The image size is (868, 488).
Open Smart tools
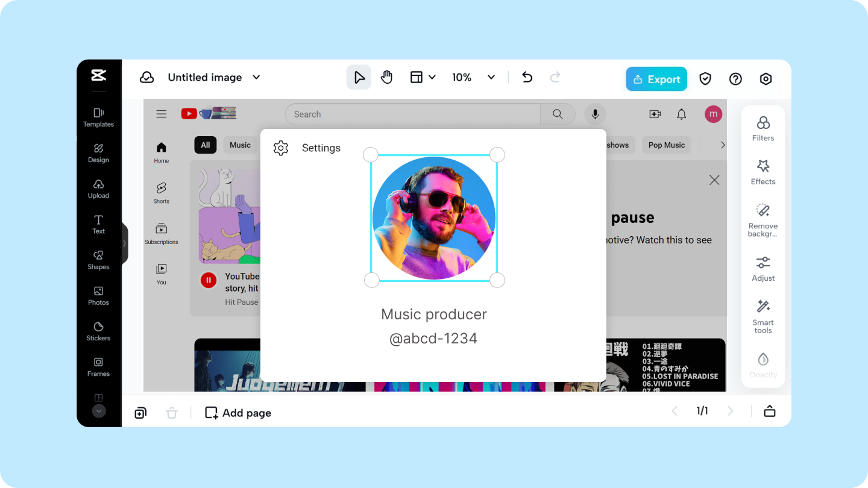point(763,316)
